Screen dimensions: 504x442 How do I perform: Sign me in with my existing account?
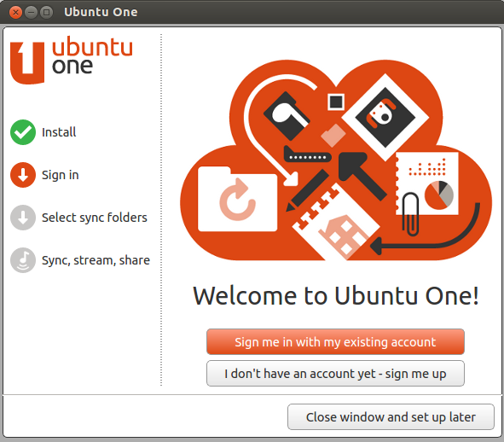coord(335,341)
